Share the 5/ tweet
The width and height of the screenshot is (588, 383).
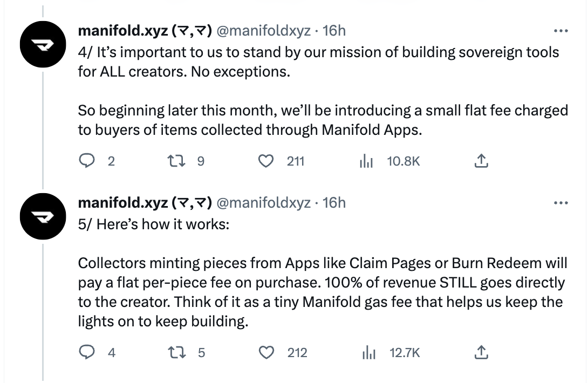click(x=482, y=352)
